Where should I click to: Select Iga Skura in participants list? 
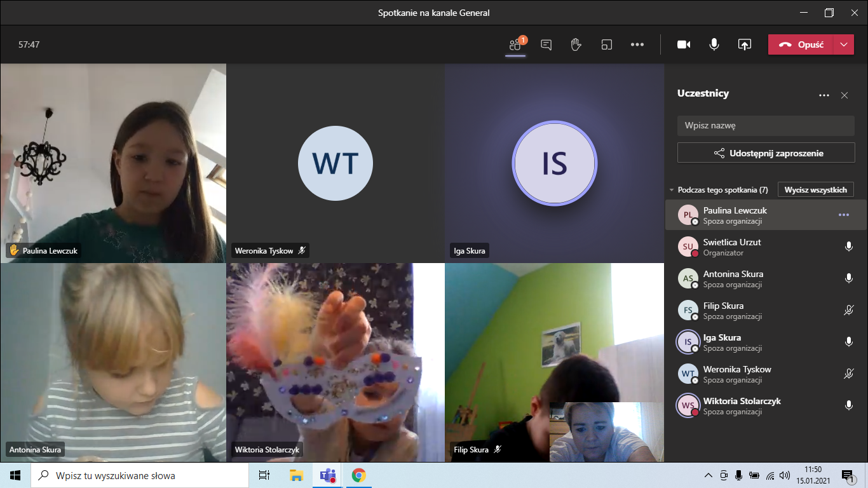click(x=766, y=342)
